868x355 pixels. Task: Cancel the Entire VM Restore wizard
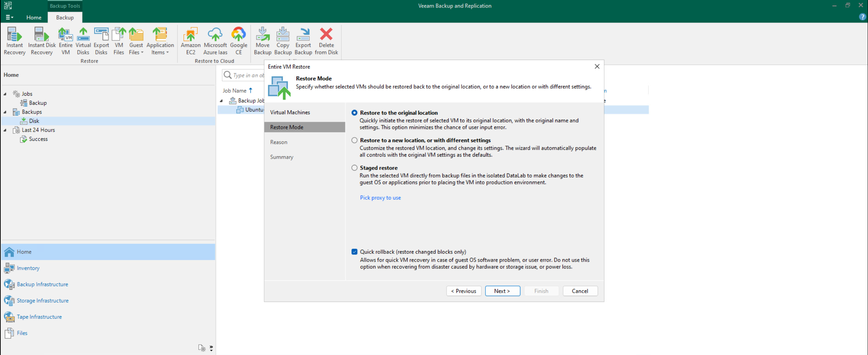tap(580, 291)
